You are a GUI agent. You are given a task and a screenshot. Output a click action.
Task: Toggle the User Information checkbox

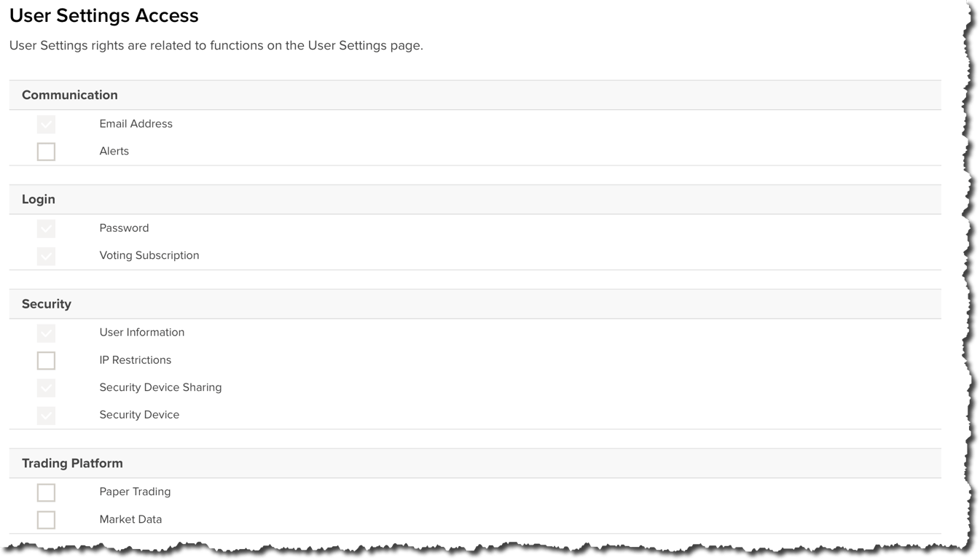(46, 332)
